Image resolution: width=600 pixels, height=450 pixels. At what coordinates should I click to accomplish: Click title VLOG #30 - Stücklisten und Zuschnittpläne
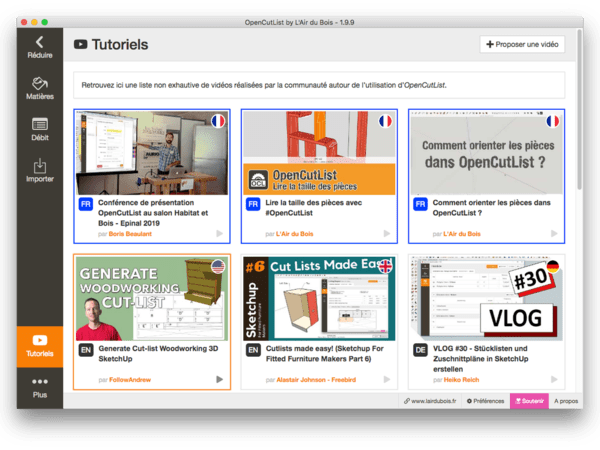481,359
